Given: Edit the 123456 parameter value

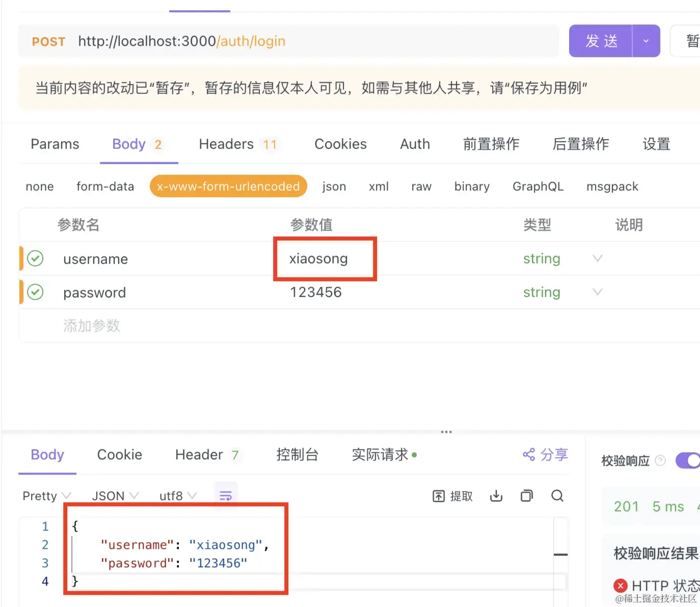Looking at the screenshot, I should click(x=316, y=292).
